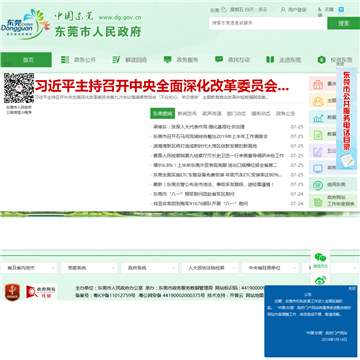Click the 无障碍 accessibility icon
Image resolution: width=360 pixels, height=360 pixels.
[319, 10]
